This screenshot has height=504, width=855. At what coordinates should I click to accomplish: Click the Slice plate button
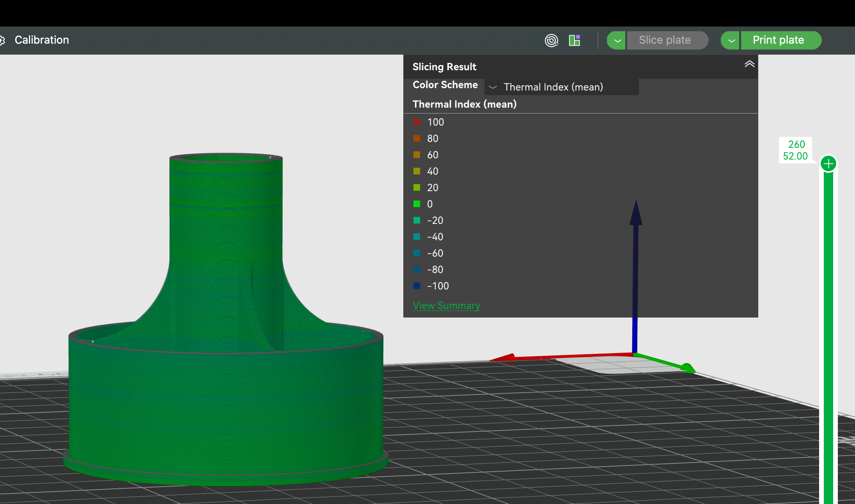click(x=667, y=40)
